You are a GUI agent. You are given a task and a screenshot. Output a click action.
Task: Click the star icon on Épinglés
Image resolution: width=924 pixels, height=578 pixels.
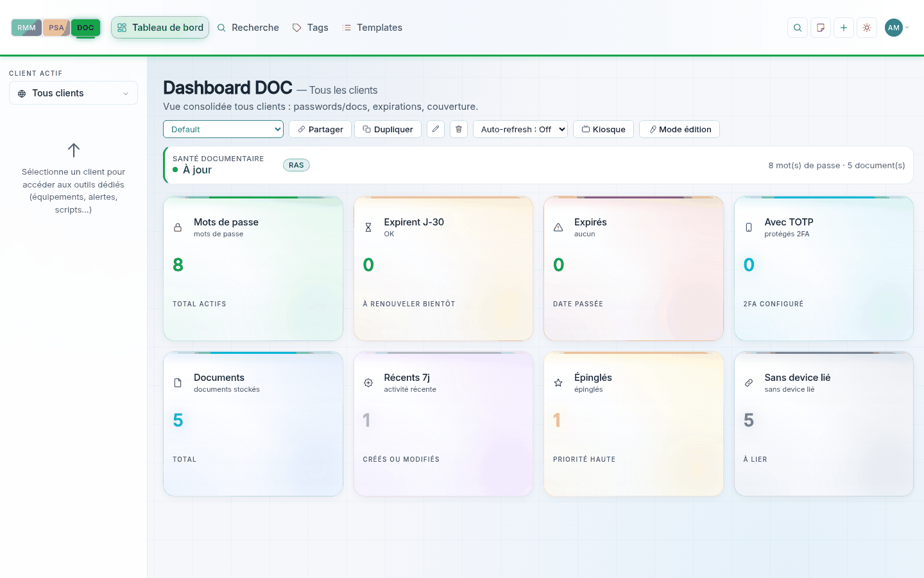[x=558, y=383]
